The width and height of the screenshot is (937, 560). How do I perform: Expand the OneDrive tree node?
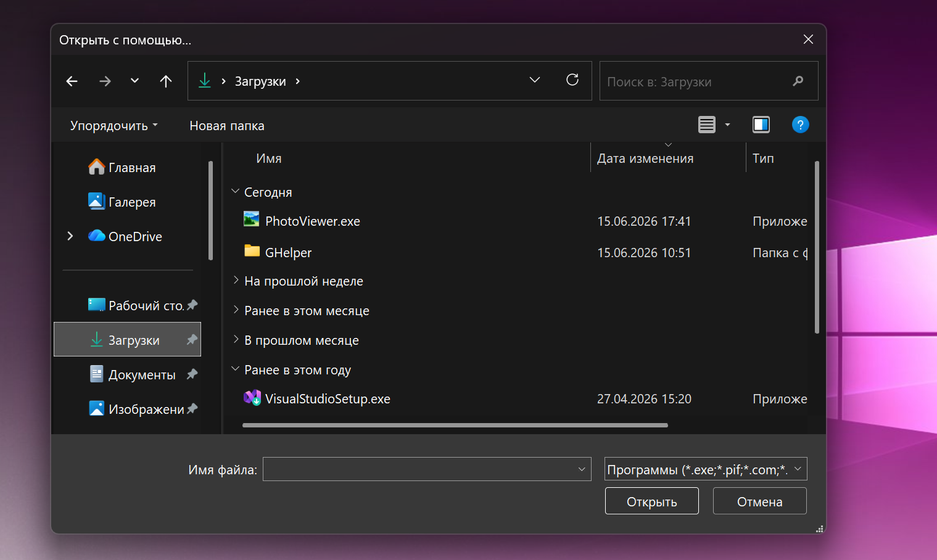[70, 236]
